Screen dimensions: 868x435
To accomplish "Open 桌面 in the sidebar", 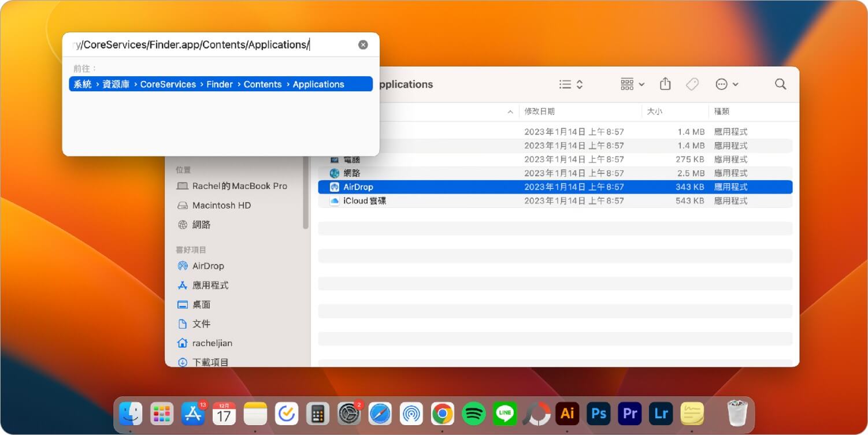I will click(194, 305).
